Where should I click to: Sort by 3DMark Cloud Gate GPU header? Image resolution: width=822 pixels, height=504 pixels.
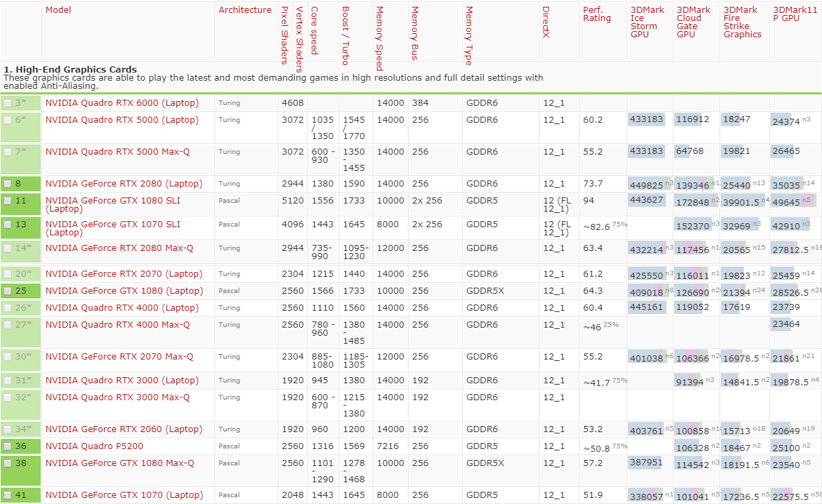[x=694, y=22]
